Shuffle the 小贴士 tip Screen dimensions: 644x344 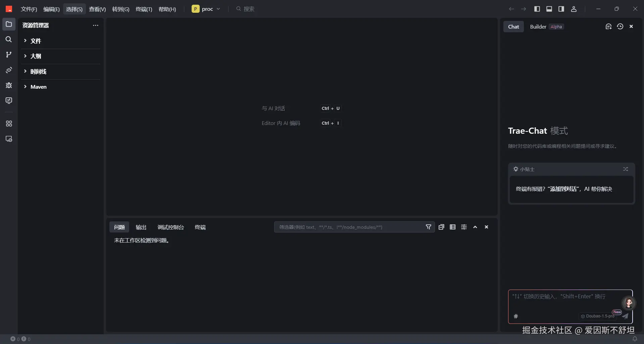[x=626, y=169]
